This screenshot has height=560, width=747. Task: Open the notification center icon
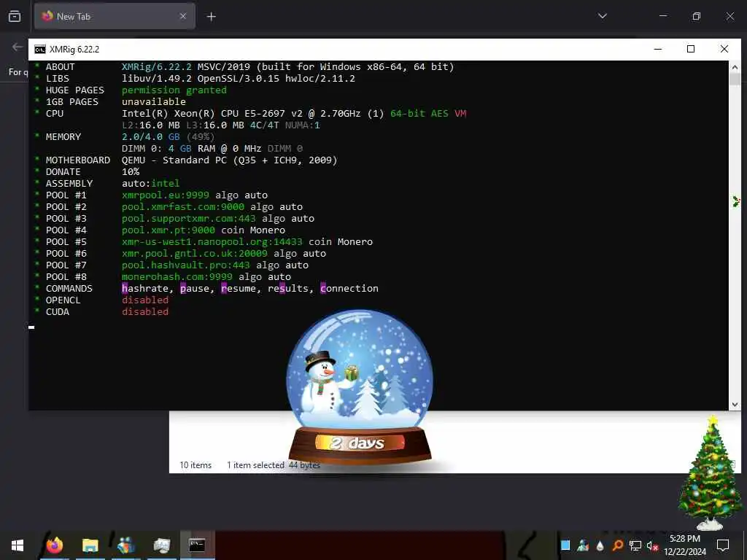point(723,545)
